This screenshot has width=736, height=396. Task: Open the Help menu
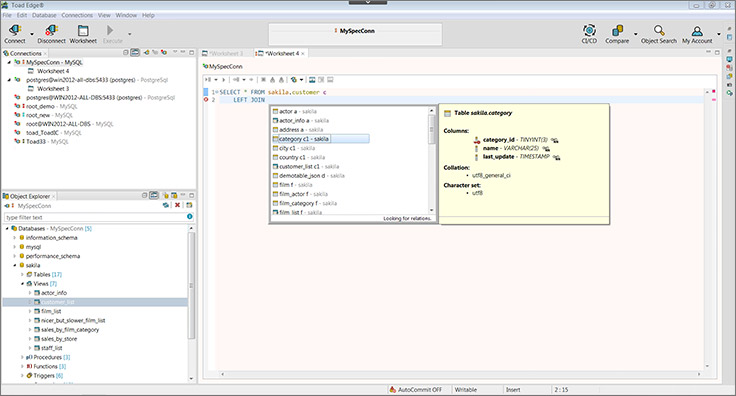click(148, 15)
